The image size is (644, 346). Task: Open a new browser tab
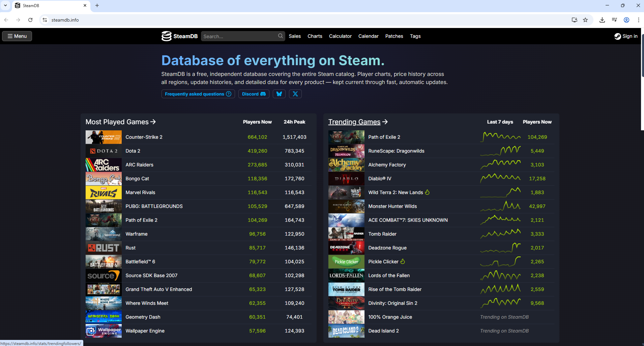[97, 5]
